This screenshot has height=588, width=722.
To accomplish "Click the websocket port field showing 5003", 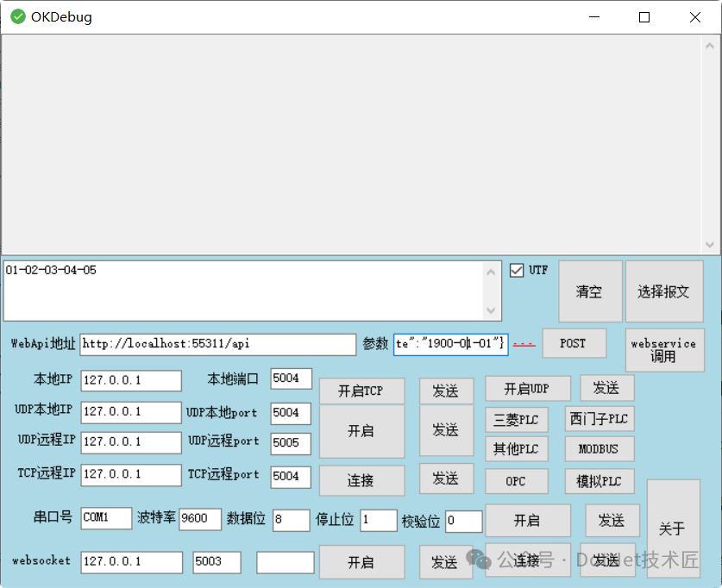I will (217, 562).
